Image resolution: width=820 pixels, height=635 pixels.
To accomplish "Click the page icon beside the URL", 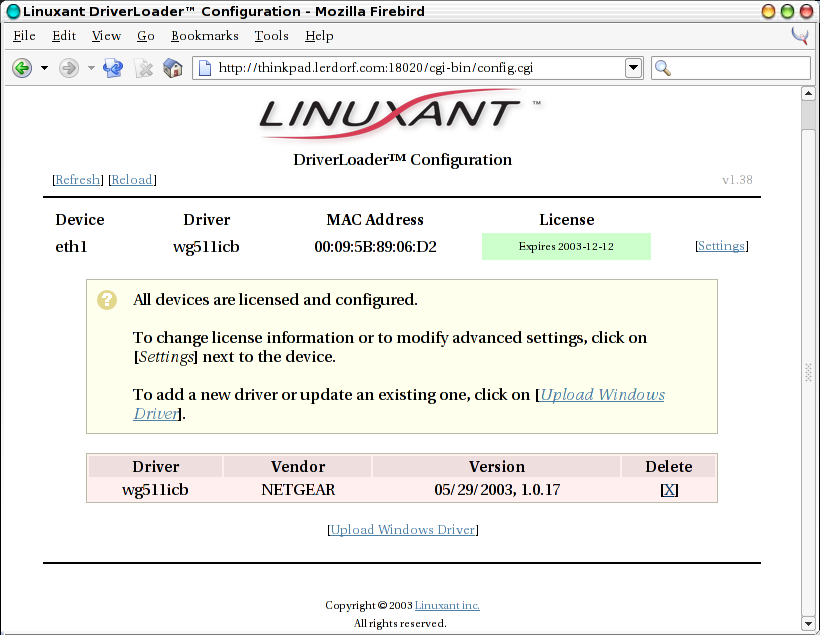I will [204, 68].
